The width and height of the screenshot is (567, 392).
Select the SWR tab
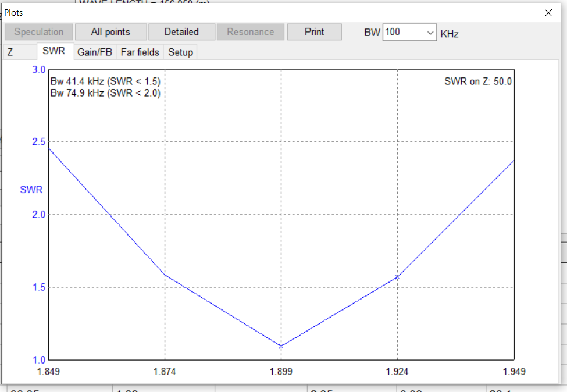pos(54,52)
